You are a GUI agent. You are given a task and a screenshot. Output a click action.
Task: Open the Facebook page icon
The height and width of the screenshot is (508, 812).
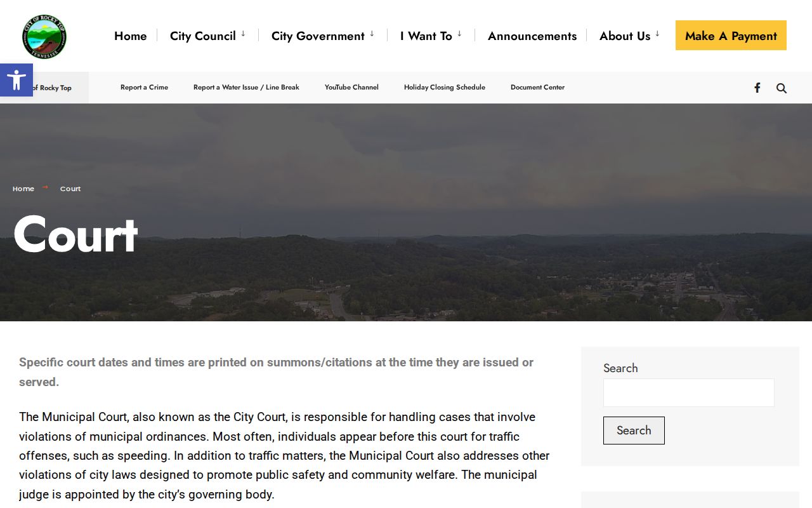point(757,88)
